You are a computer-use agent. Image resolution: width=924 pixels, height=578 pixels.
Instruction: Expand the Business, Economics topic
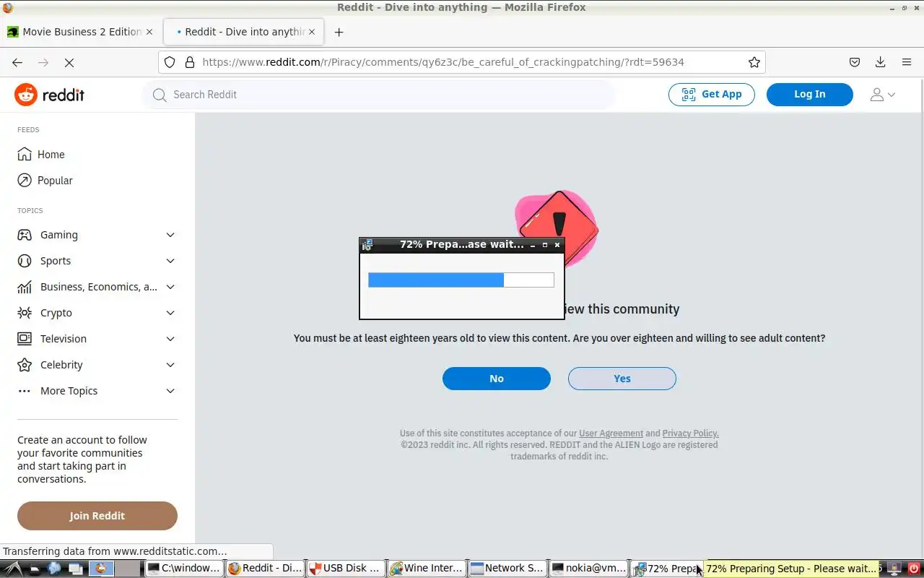(170, 287)
